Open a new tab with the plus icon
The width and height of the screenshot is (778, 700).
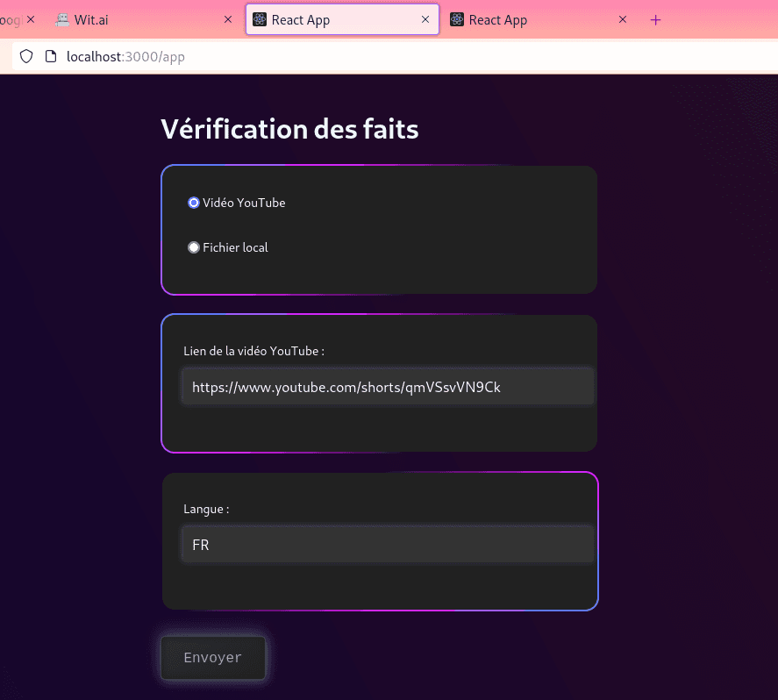click(x=655, y=19)
